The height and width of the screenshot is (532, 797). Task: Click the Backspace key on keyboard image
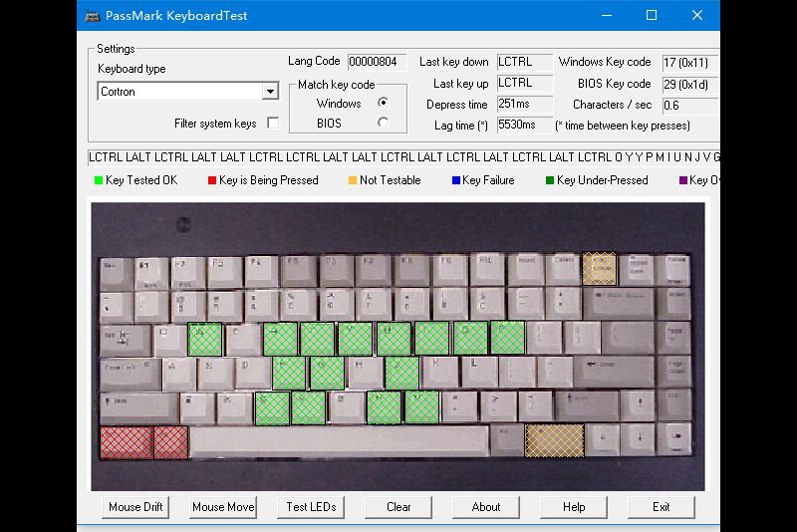tap(618, 303)
